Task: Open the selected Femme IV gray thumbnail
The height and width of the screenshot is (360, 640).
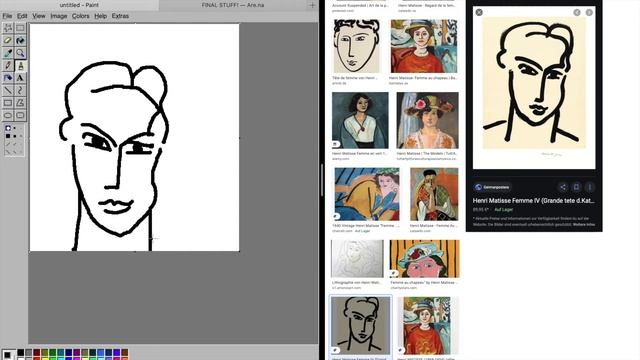Action: (x=360, y=325)
